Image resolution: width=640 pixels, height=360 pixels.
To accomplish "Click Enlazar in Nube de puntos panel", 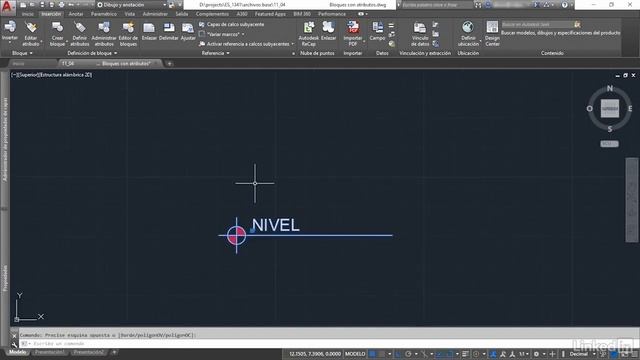I will (x=328, y=31).
